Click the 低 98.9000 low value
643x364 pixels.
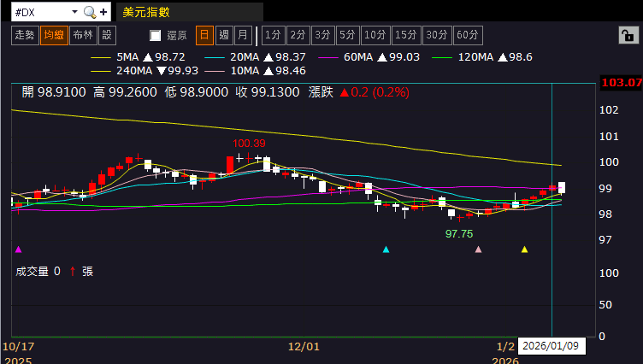coord(197,92)
